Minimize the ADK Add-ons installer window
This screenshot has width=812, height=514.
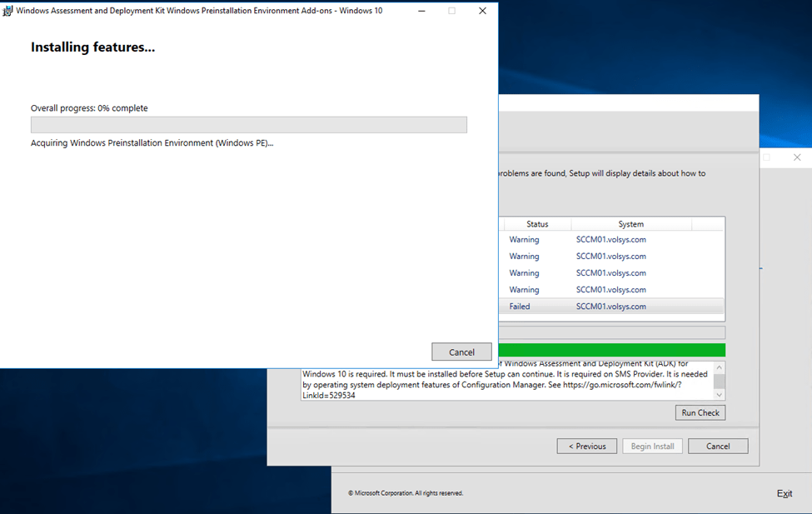pyautogui.click(x=421, y=11)
